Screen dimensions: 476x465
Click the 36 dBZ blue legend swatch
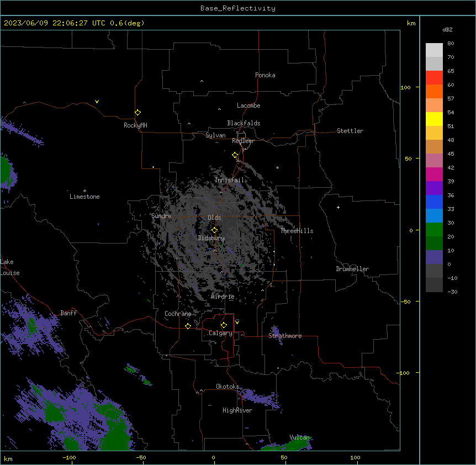434,202
